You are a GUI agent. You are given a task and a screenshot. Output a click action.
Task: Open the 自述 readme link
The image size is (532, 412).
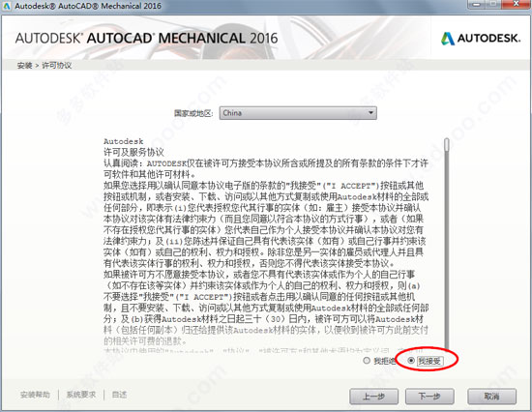[x=119, y=395]
